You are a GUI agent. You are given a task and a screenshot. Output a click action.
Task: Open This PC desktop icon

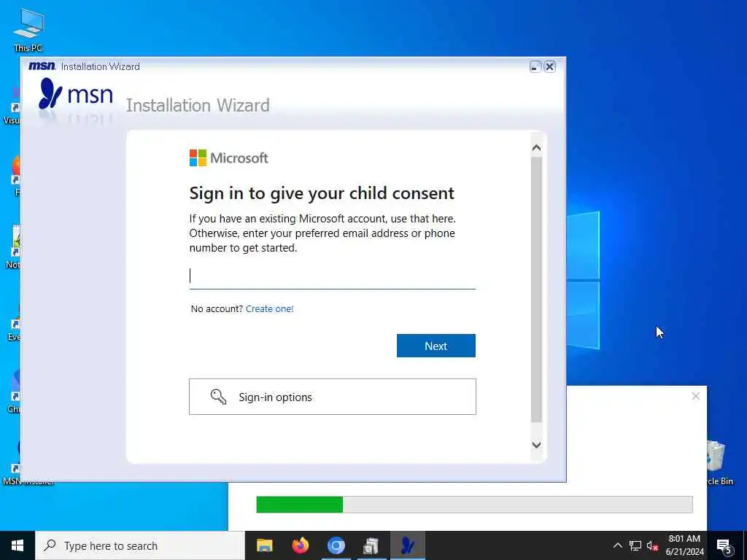point(28,29)
